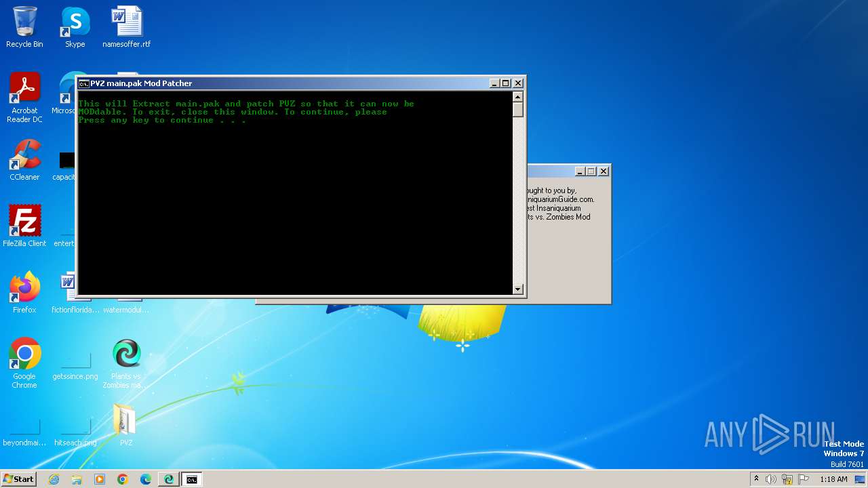Open the volume control in system tray
Screen dimensions: 868x488
coord(771,479)
